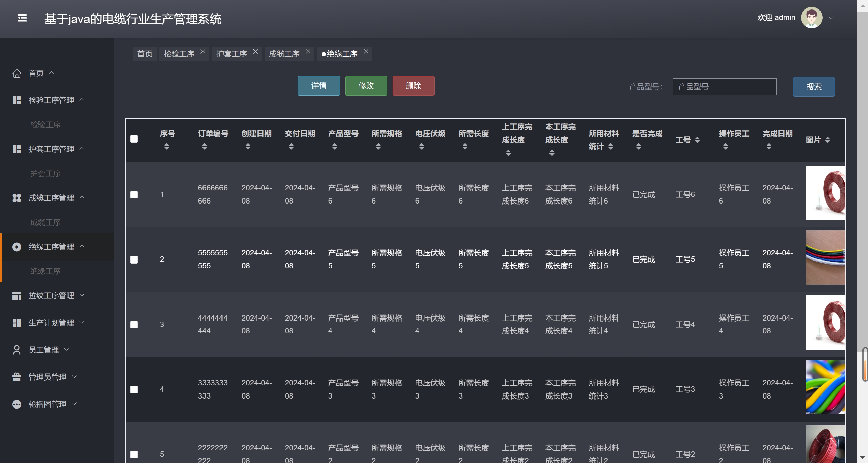Close the 成缆工序 tab

pos(308,51)
